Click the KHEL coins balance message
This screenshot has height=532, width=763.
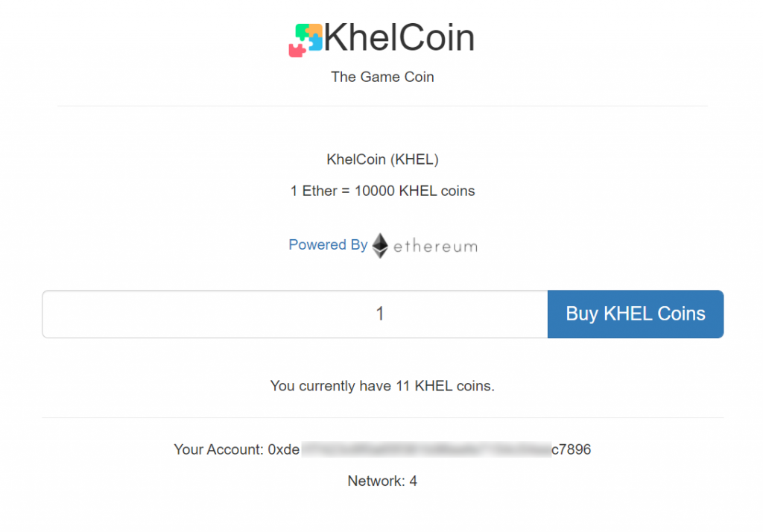point(382,386)
